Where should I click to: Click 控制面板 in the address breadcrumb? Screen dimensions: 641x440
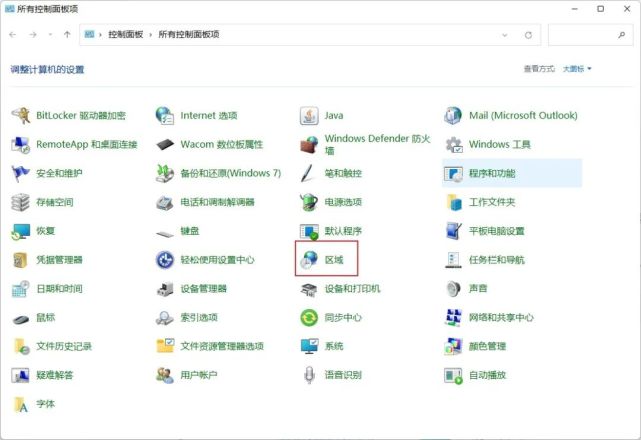click(x=124, y=35)
